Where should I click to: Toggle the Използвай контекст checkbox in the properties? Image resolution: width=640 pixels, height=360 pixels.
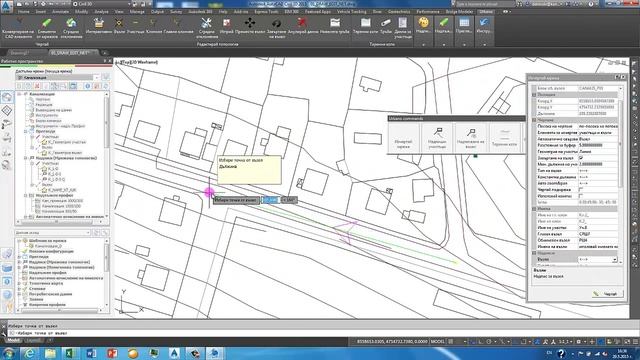pyautogui.click(x=581, y=196)
